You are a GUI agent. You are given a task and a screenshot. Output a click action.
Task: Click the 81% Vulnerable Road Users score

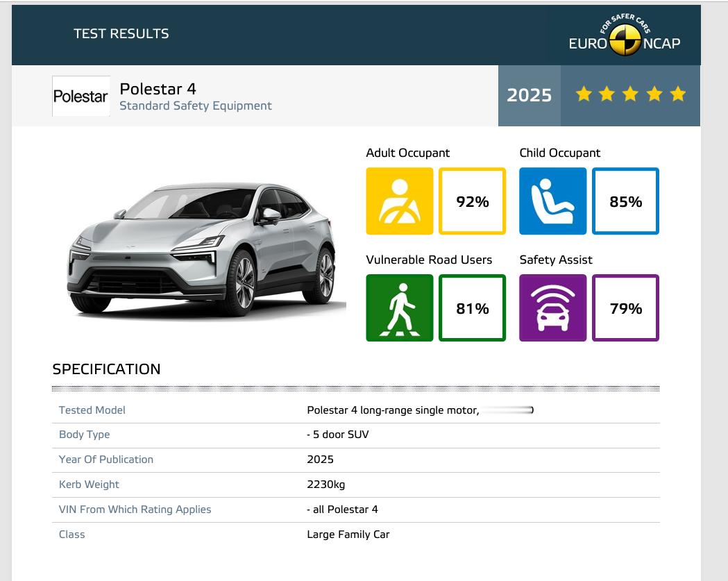coord(472,308)
